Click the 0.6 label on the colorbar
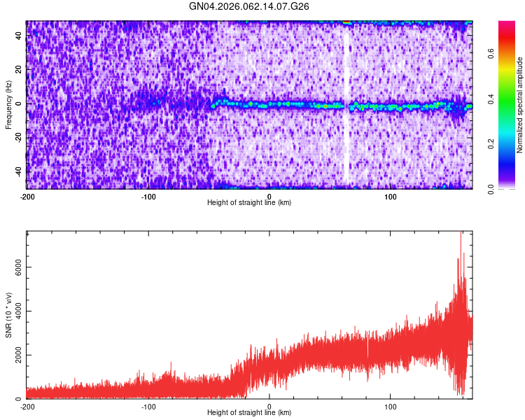 (x=491, y=53)
